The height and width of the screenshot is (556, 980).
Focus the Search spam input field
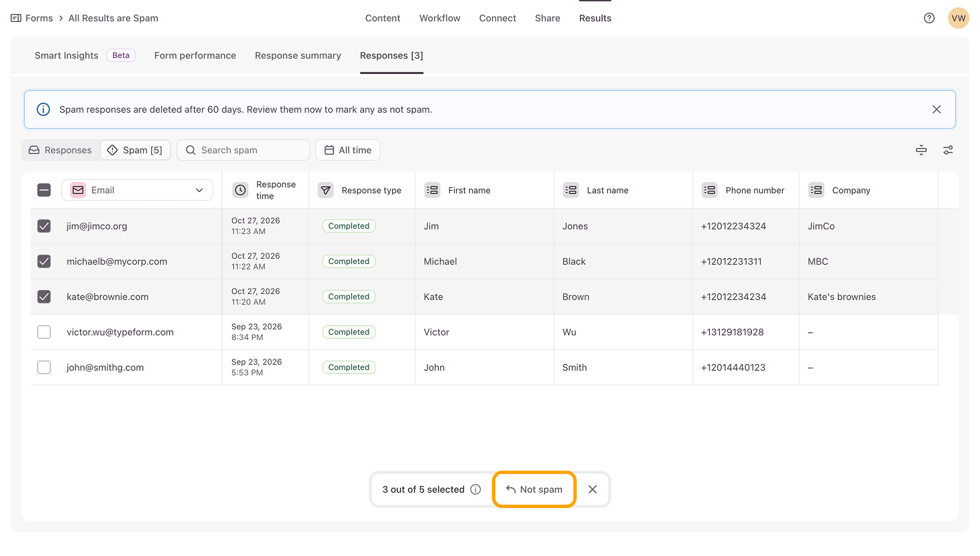(243, 150)
